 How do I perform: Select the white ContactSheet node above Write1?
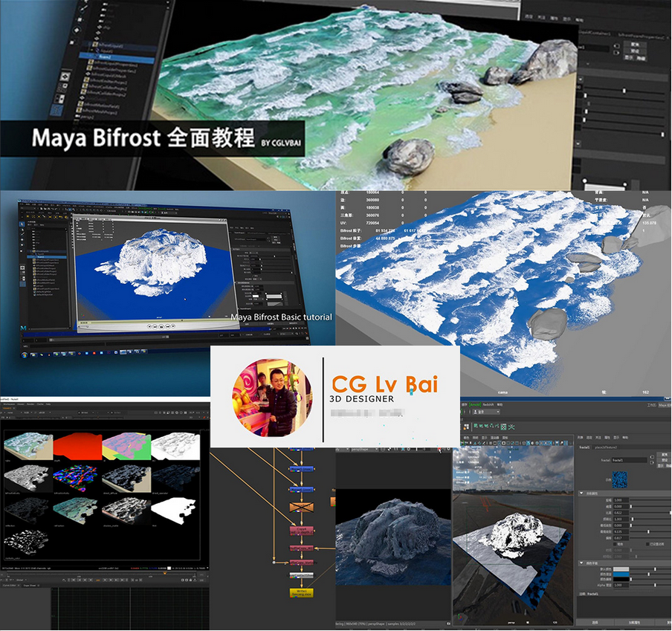pos(301,575)
